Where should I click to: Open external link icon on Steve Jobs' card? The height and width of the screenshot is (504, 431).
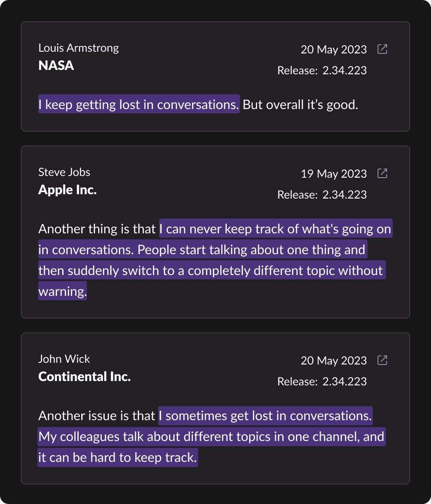tap(382, 173)
